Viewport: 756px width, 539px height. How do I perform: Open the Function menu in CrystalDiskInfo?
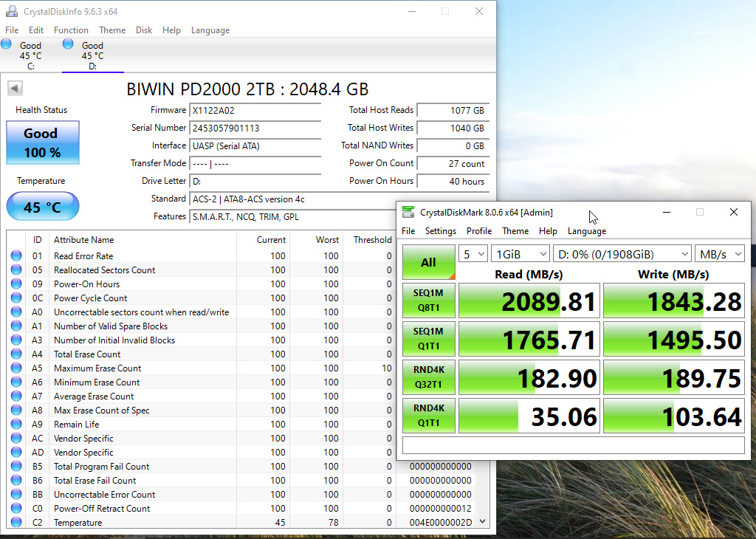click(71, 30)
